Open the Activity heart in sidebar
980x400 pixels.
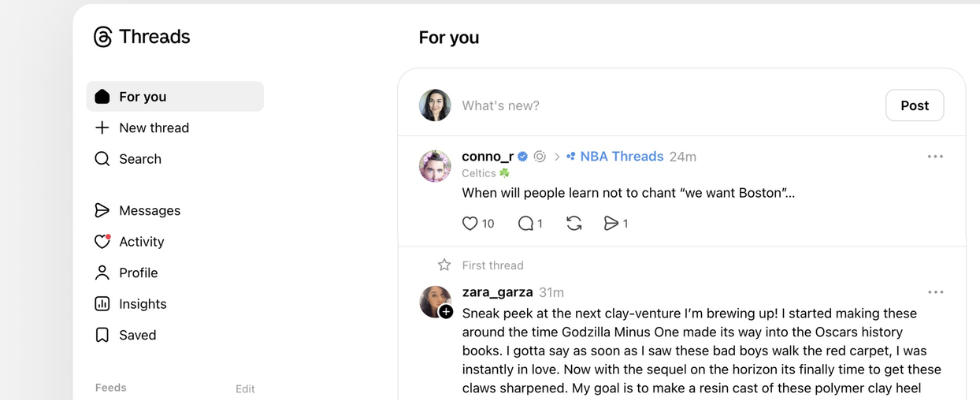(x=102, y=242)
